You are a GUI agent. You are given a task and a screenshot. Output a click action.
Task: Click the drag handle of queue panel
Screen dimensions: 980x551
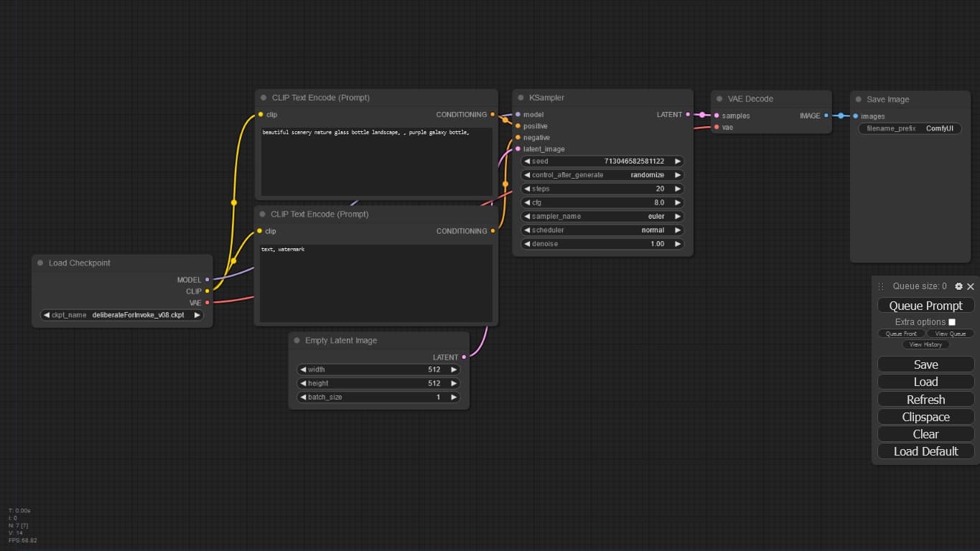click(881, 286)
